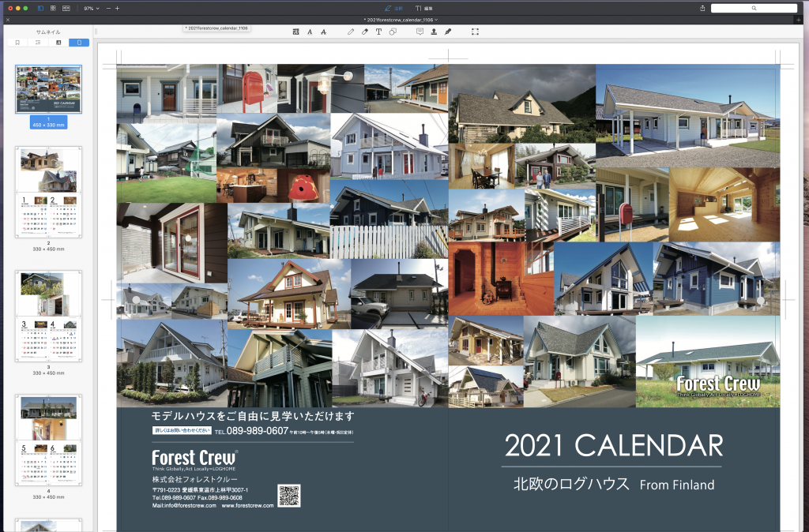Click the 詳しくはお問い合わせください label box

tap(182, 430)
